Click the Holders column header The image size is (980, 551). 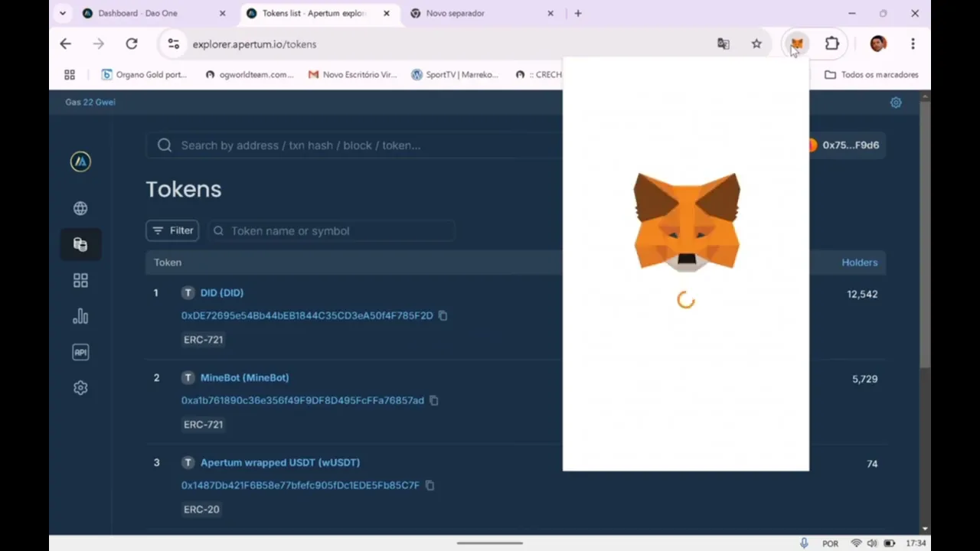coord(859,262)
